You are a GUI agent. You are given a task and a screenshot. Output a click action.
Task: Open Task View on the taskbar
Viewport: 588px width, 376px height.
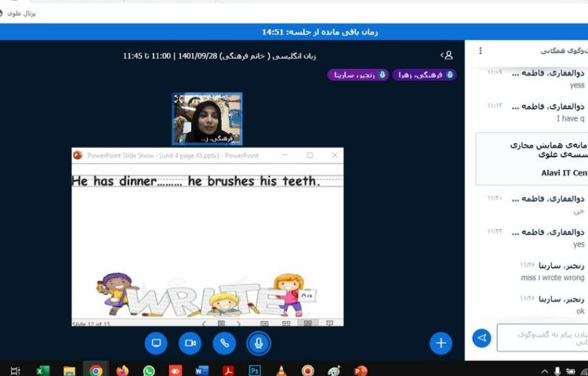(x=15, y=371)
